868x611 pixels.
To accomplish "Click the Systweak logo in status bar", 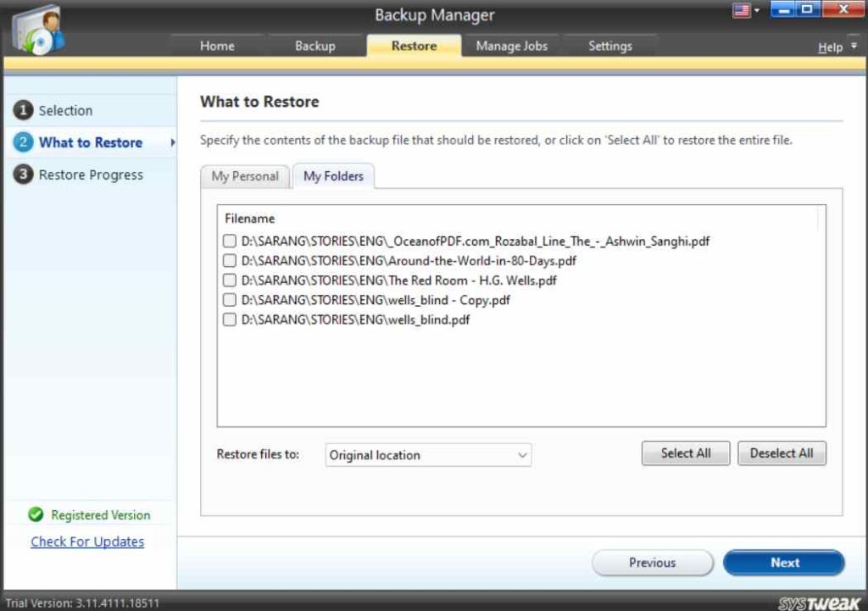I will click(820, 603).
